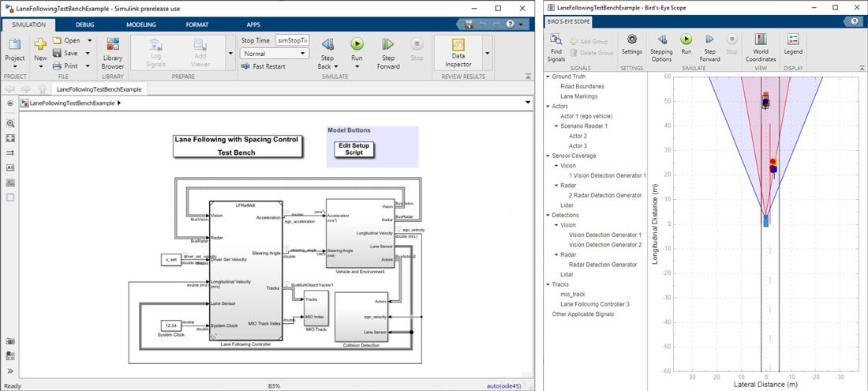Screen dimensions: 868x391
Task: Toggle Fast Restart
Action: click(264, 66)
